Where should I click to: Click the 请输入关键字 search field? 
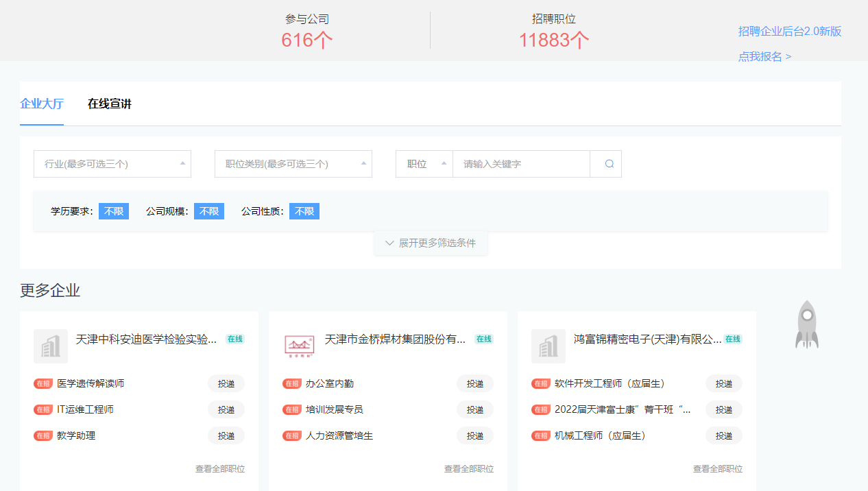(521, 164)
